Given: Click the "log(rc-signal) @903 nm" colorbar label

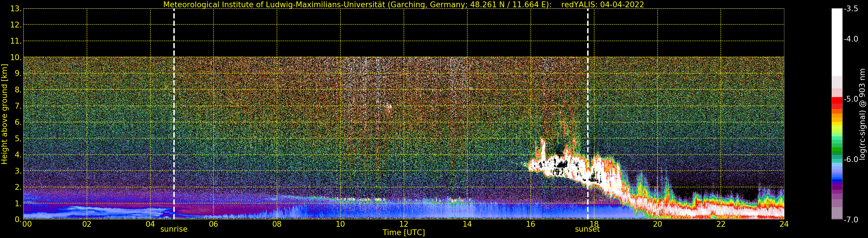Looking at the screenshot, I should click(x=862, y=114).
